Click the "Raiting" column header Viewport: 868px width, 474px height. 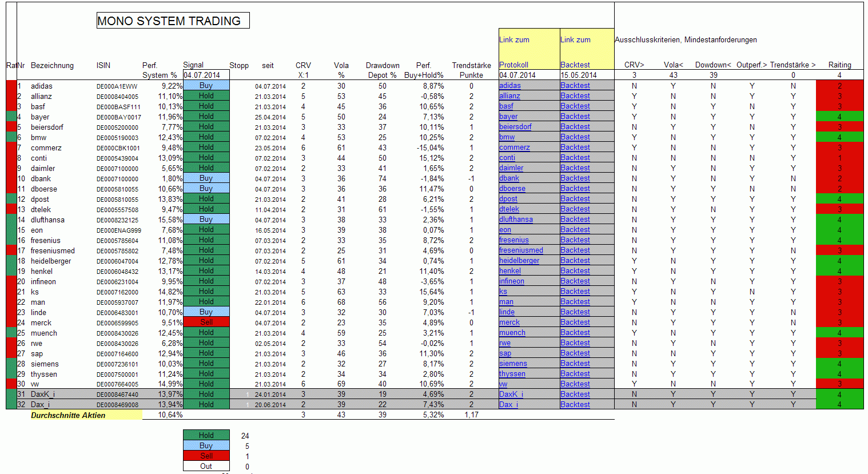point(839,65)
